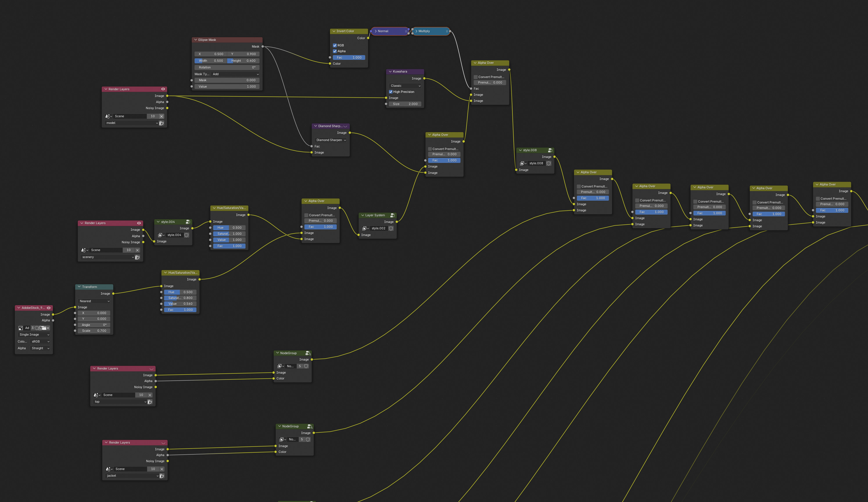
Task: Open node tree browse icon in style.008 node
Action: 523,163
